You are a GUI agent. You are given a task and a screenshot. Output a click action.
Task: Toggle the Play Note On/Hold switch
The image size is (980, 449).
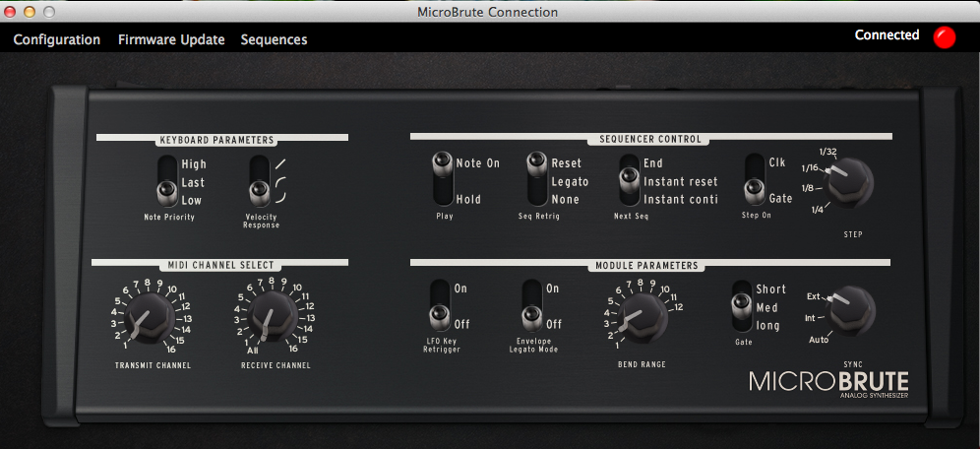pos(443,179)
